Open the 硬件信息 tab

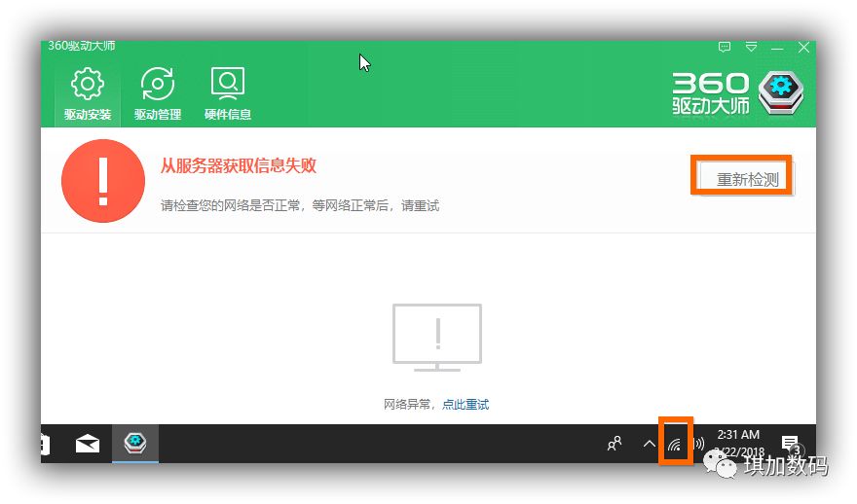click(227, 94)
